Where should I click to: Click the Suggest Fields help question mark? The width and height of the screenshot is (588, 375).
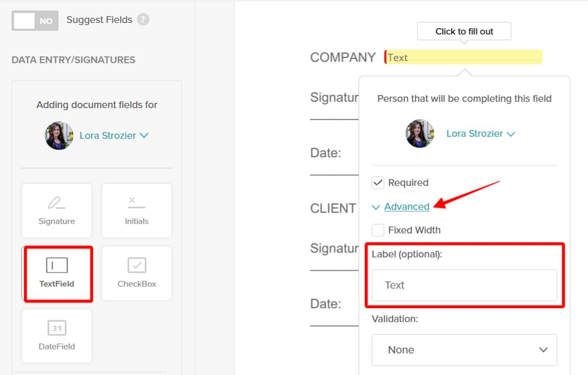pos(142,19)
